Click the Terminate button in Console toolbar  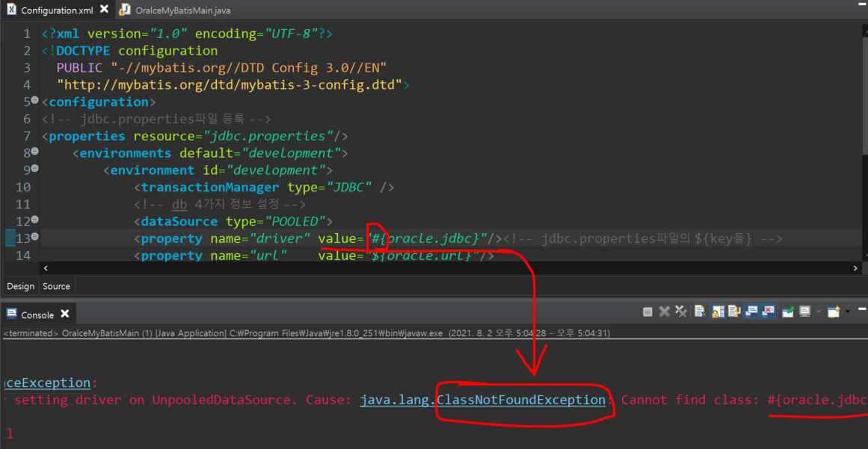(647, 312)
